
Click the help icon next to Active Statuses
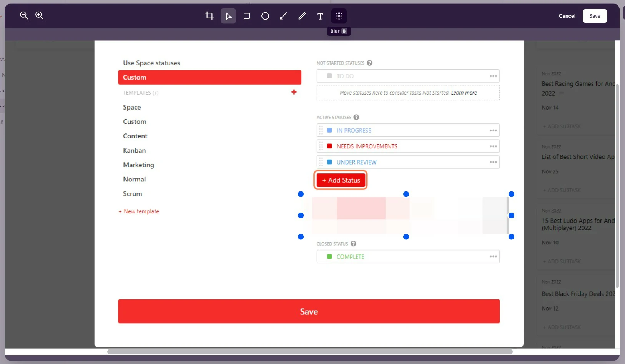pyautogui.click(x=356, y=117)
